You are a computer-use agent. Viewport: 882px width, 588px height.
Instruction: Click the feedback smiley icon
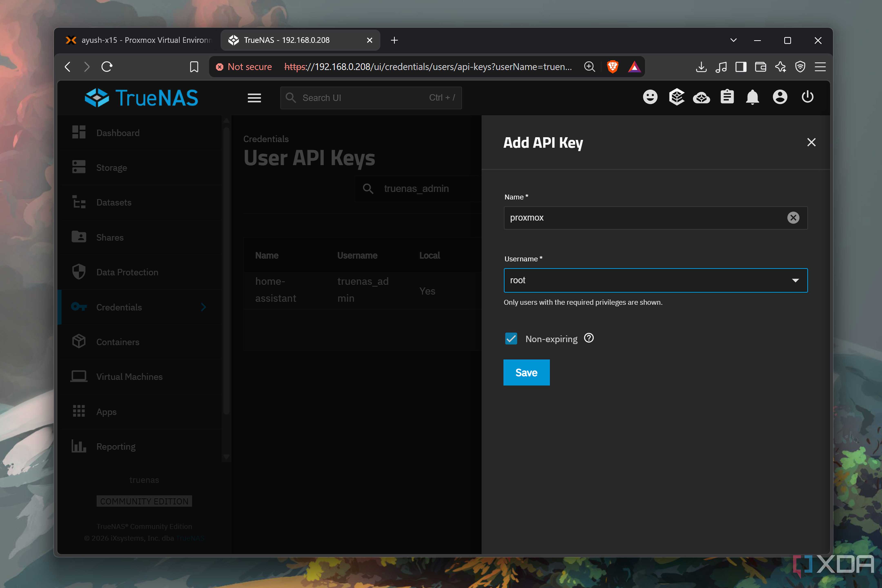pyautogui.click(x=650, y=97)
